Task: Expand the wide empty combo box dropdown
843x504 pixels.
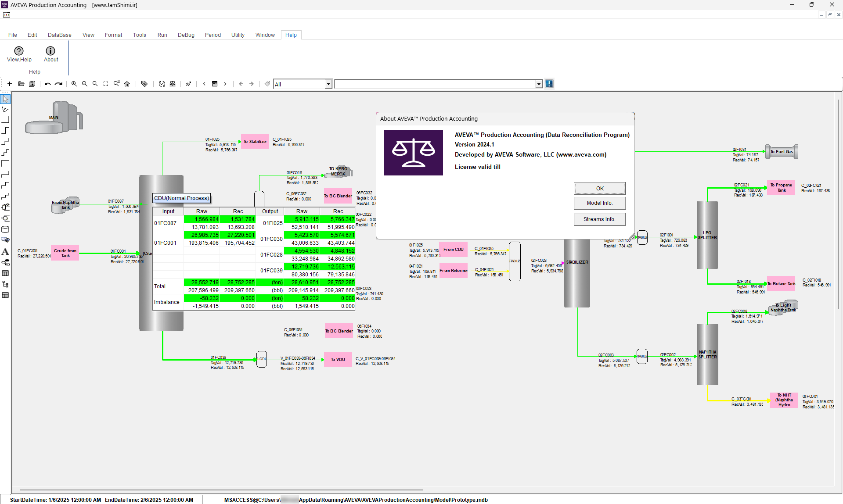Action: [539, 84]
